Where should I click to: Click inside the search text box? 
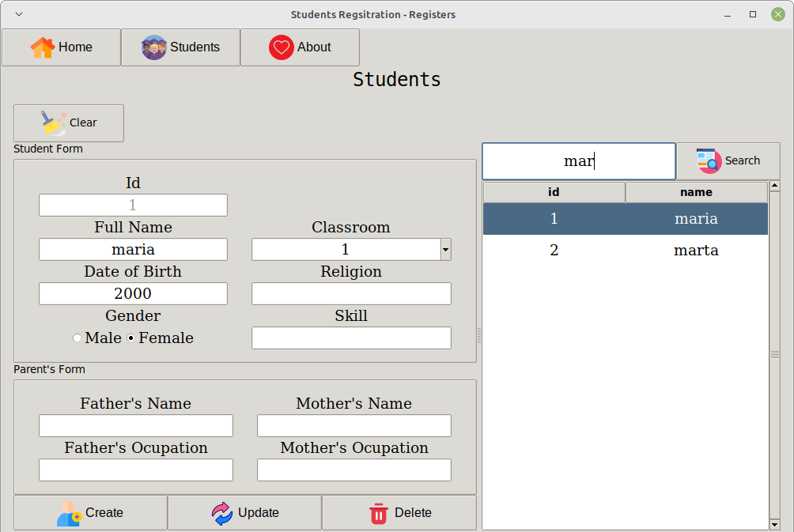point(578,160)
